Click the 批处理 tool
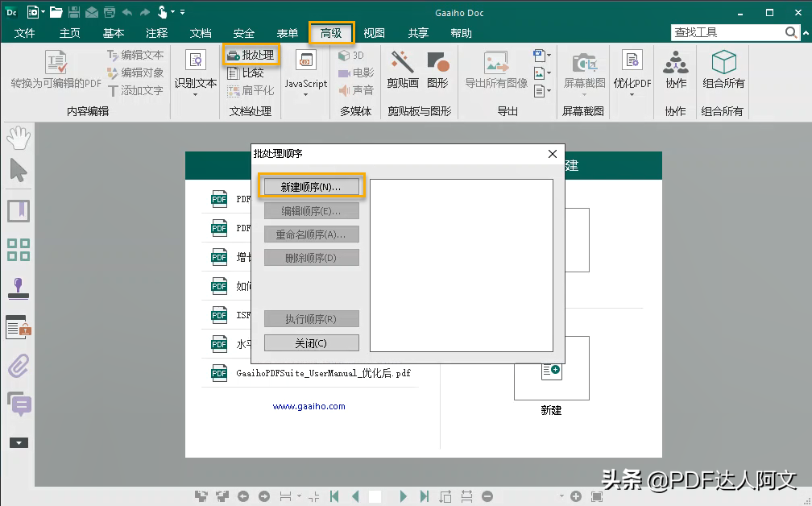 click(251, 55)
